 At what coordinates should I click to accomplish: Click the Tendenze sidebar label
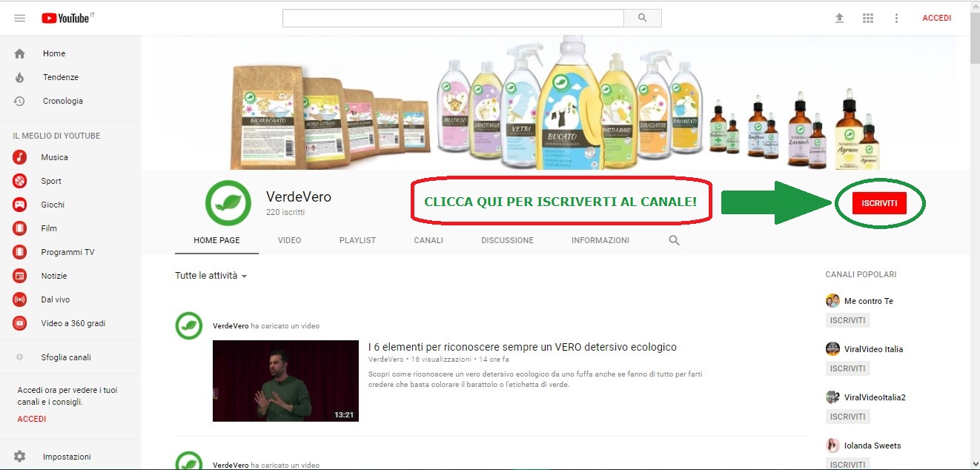(61, 77)
